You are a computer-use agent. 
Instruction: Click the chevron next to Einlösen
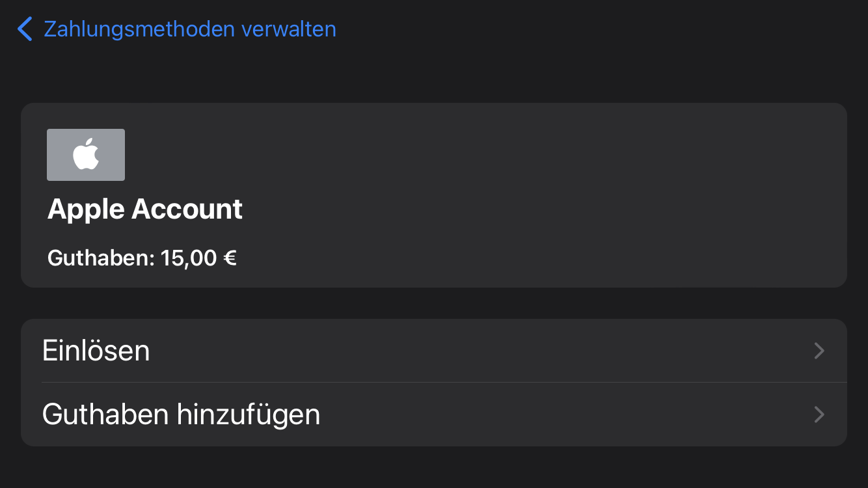pyautogui.click(x=819, y=351)
